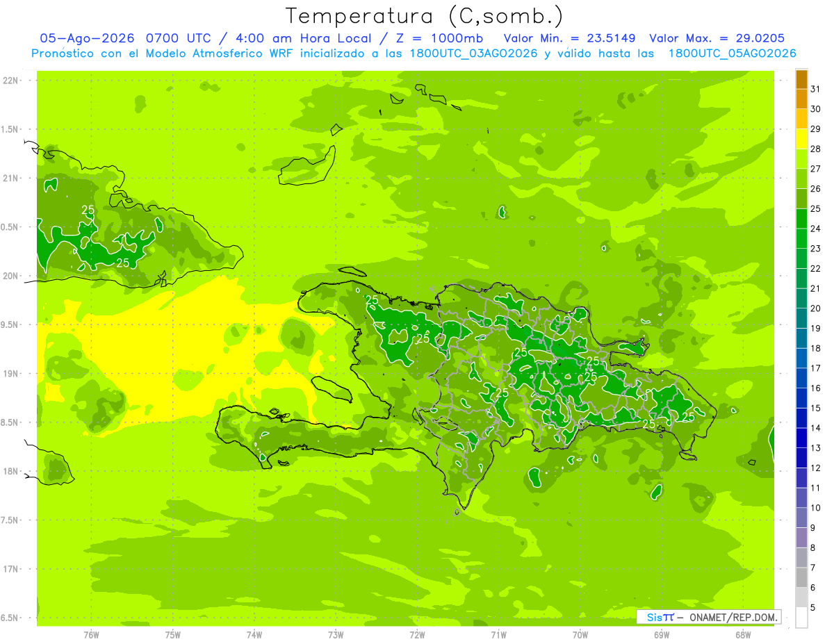Click the legend value "28"
Screen dimensions: 834x644
[x=815, y=149]
